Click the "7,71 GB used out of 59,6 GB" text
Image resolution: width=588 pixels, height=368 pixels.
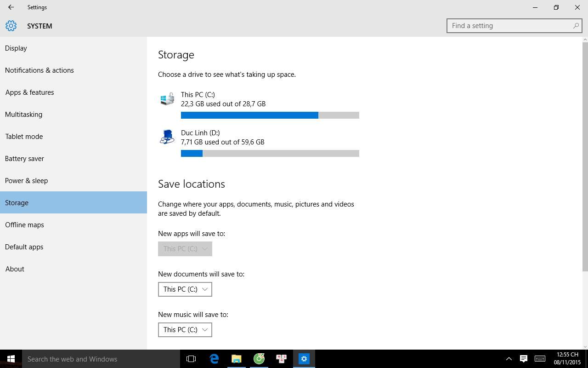click(x=223, y=142)
